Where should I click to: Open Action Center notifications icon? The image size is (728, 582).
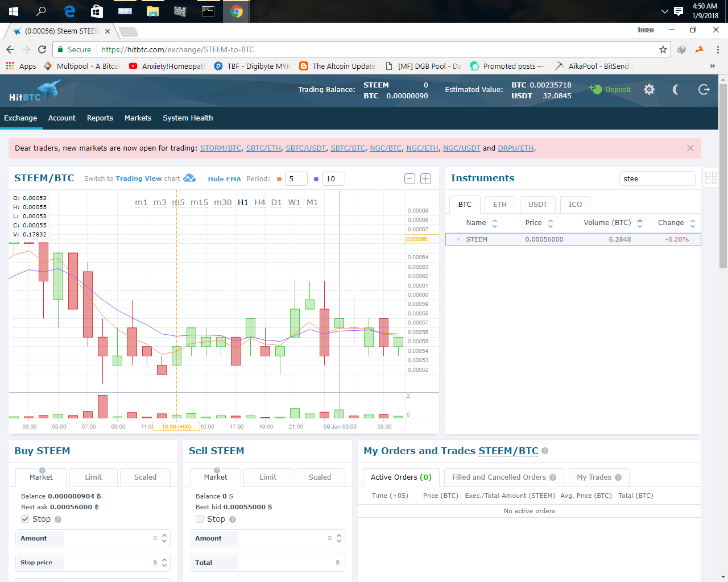point(679,11)
